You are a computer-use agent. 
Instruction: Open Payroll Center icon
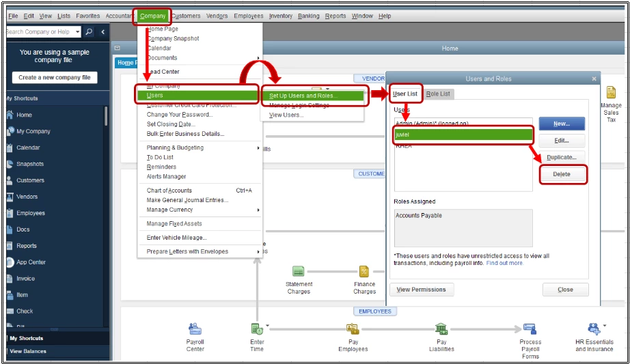(x=195, y=329)
